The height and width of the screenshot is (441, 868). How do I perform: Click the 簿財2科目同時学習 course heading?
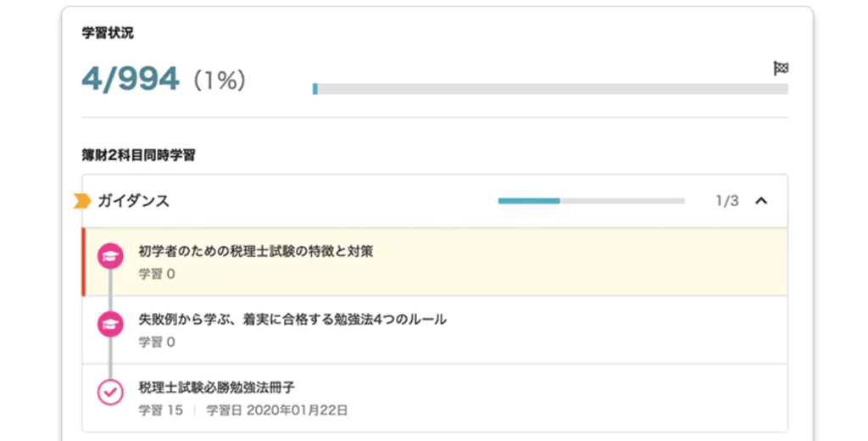pos(139,154)
